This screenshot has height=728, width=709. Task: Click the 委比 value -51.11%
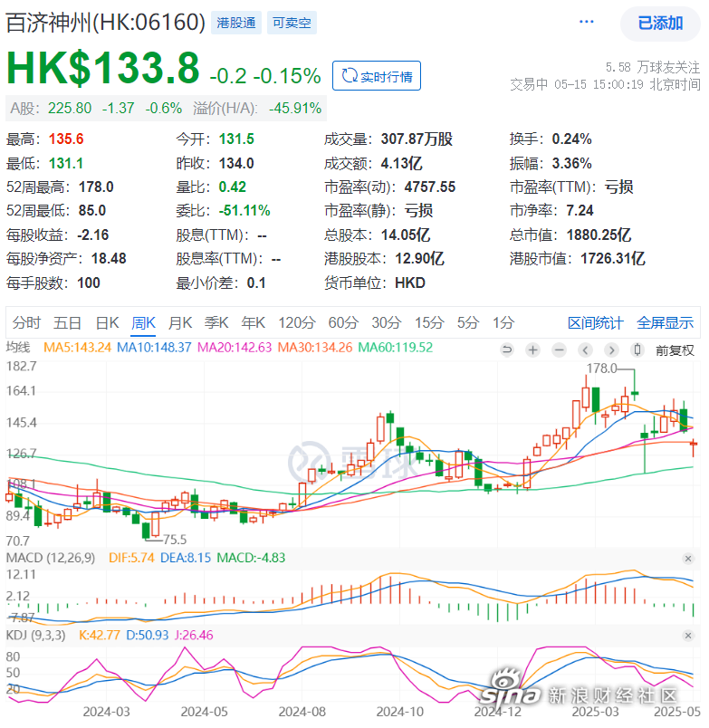(244, 211)
